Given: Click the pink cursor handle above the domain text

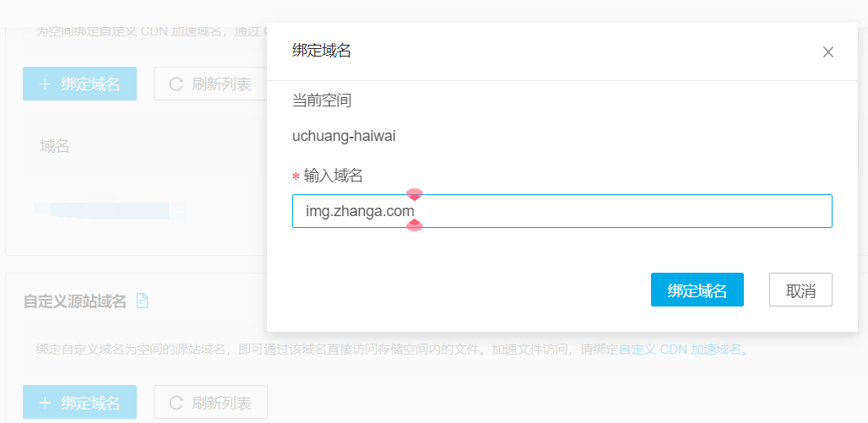Looking at the screenshot, I should click(415, 195).
